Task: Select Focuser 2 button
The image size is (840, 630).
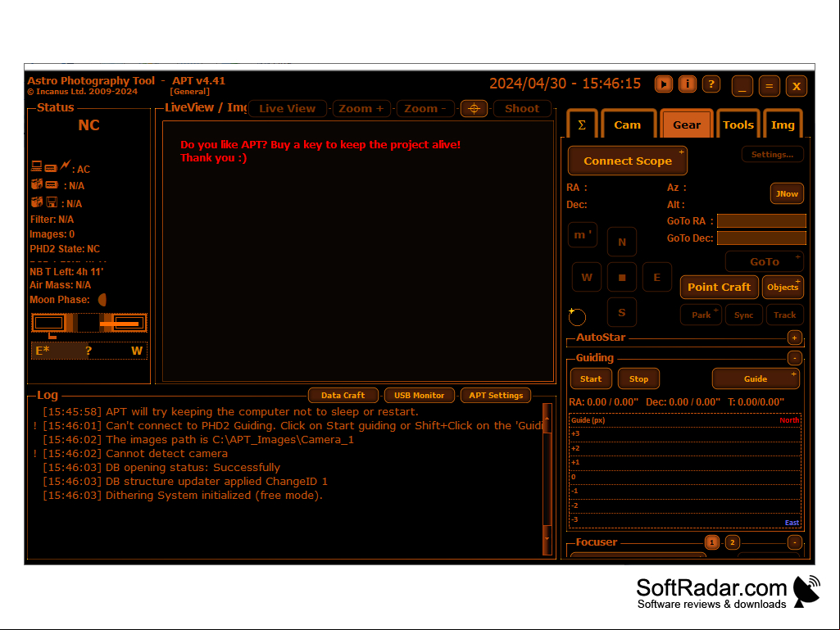Action: pos(733,542)
